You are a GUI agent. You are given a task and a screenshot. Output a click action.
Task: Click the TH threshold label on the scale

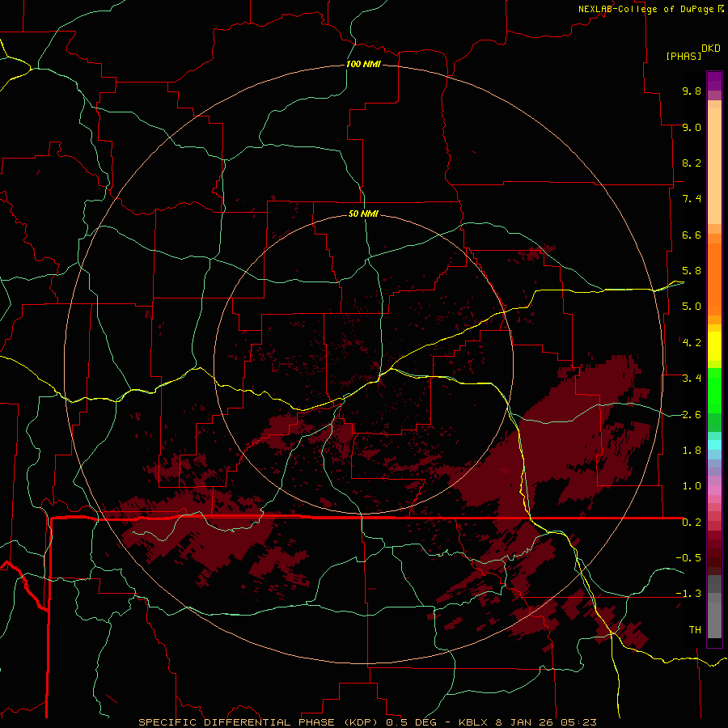pos(695,630)
